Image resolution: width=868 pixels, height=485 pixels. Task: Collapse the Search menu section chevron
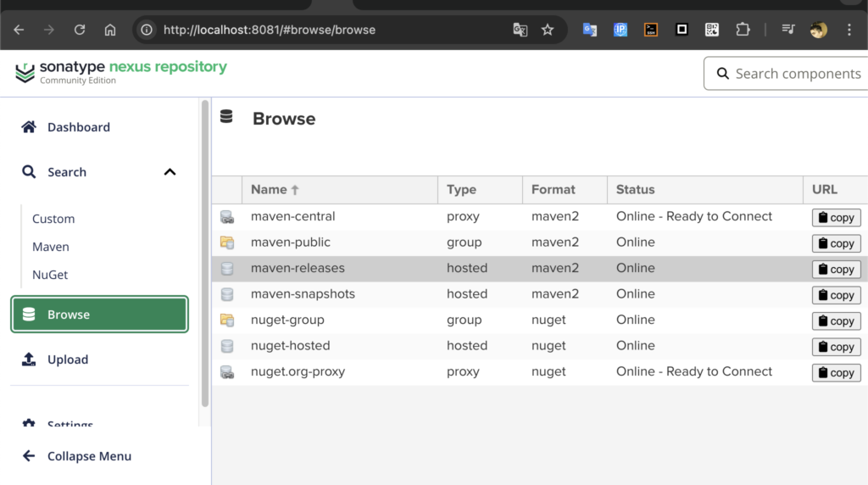pos(170,172)
